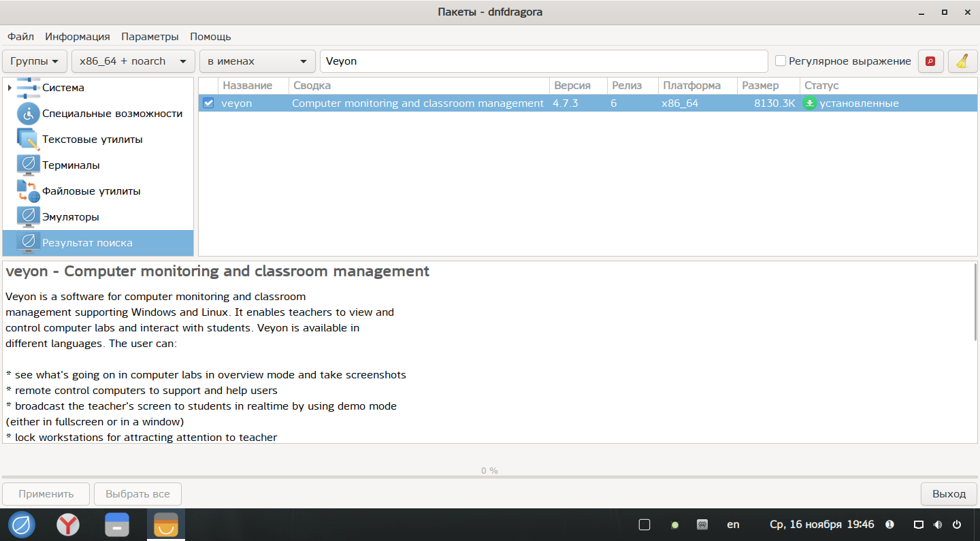The height and width of the screenshot is (541, 980).
Task: Sort packages by Размер column header
Action: pos(768,86)
